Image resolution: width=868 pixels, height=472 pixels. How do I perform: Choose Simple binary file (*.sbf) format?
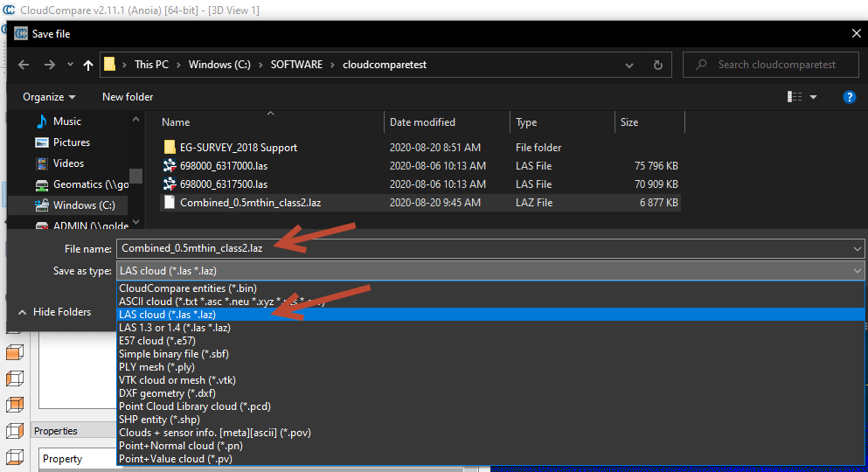click(x=491, y=354)
